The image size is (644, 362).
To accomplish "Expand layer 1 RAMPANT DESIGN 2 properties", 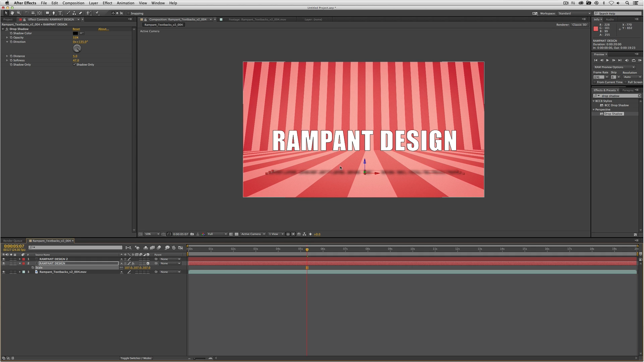I will (20, 259).
